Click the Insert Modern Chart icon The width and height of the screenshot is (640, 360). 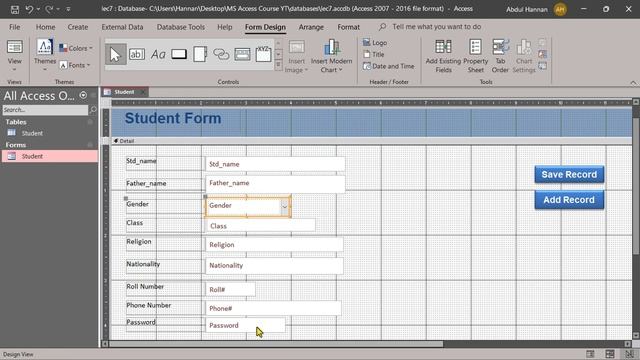(331, 47)
